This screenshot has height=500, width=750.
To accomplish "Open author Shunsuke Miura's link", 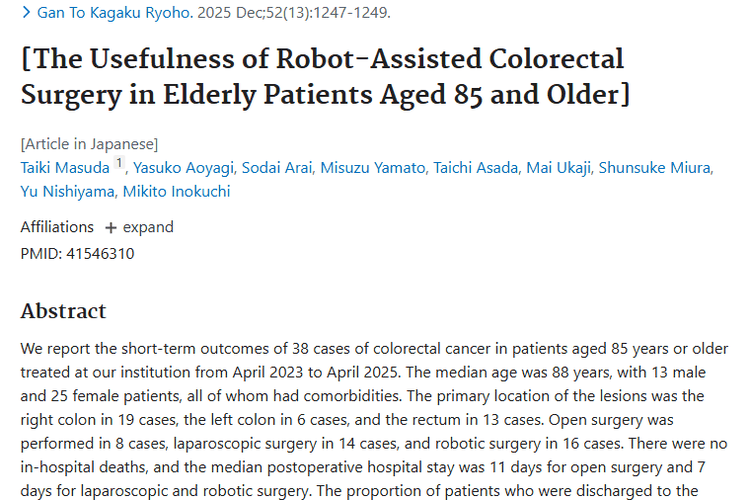I will 655,167.
